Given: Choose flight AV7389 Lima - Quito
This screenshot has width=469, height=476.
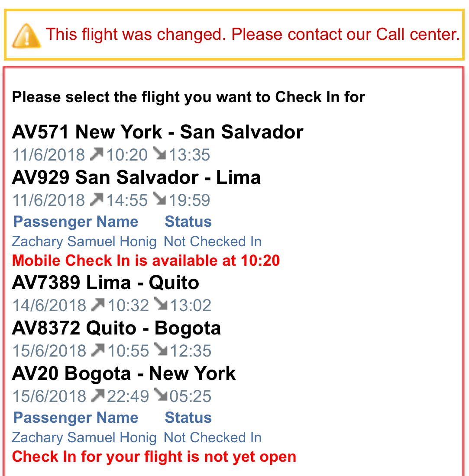Looking at the screenshot, I should click(105, 283).
